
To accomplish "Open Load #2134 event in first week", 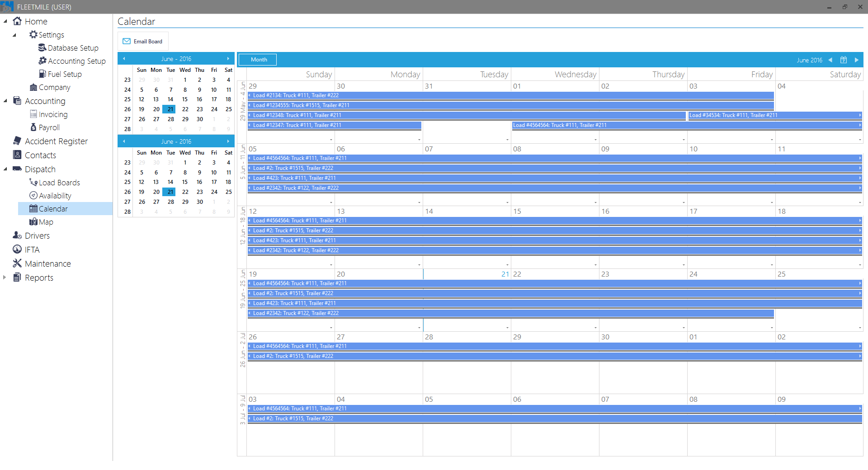I will [511, 95].
